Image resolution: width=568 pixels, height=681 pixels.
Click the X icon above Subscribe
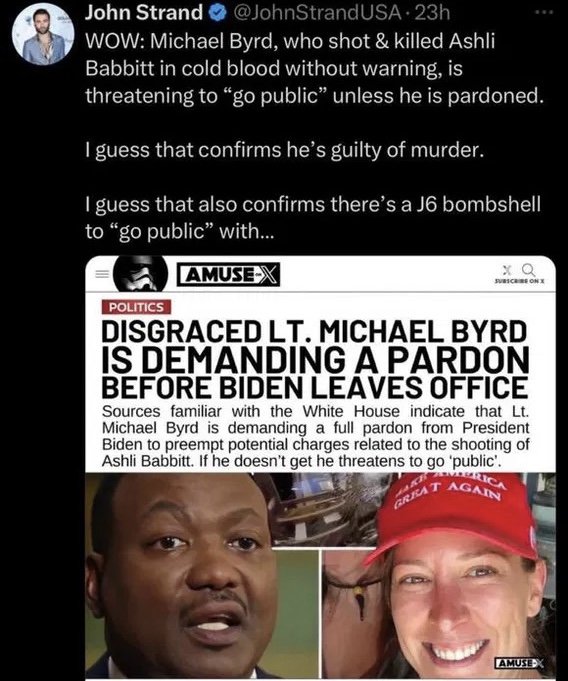click(506, 270)
